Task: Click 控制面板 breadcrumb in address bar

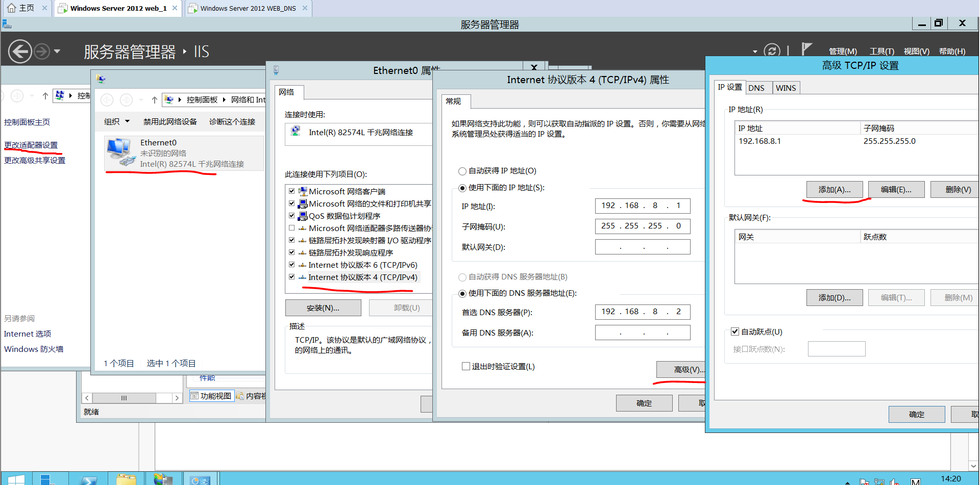Action: point(202,100)
